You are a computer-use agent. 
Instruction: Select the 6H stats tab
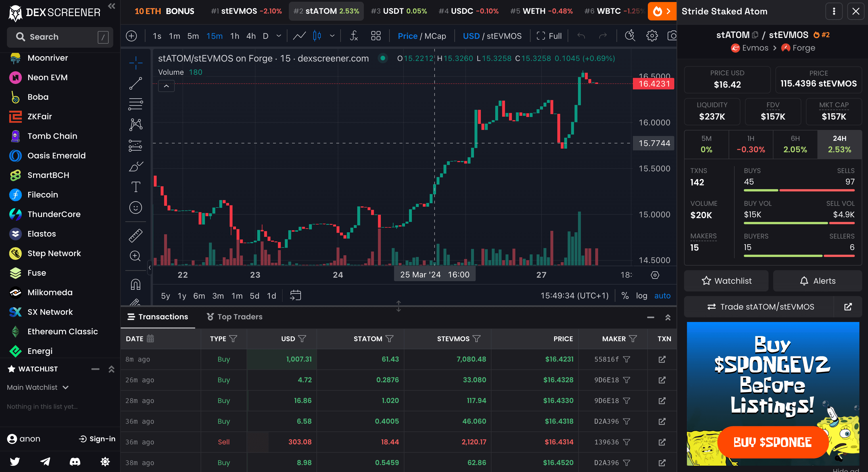pyautogui.click(x=795, y=144)
